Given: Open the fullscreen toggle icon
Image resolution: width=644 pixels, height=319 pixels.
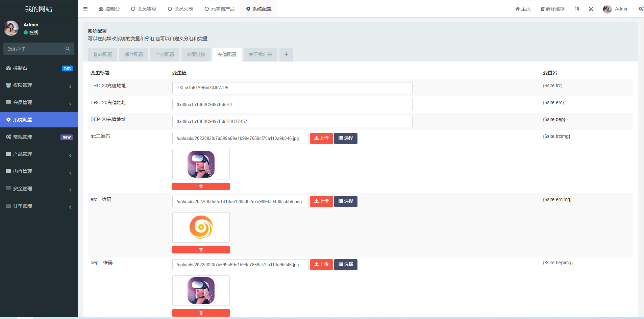Looking at the screenshot, I should click(591, 8).
